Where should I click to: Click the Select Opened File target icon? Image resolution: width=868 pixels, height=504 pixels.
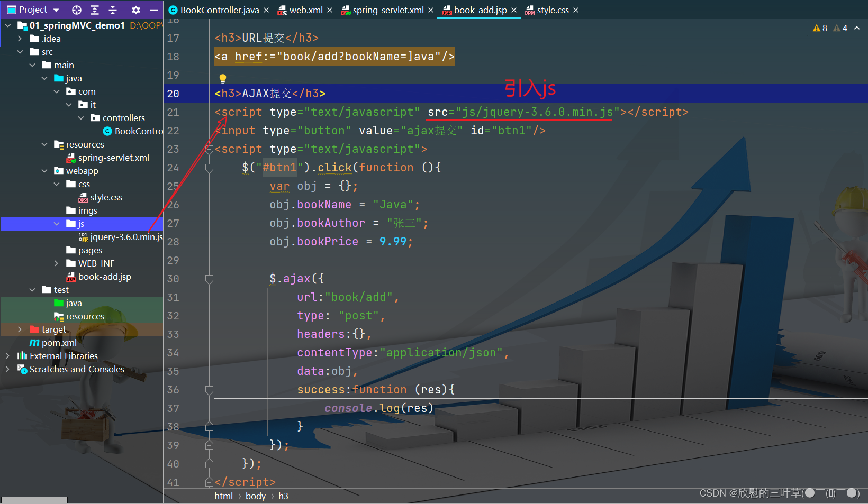click(x=77, y=10)
